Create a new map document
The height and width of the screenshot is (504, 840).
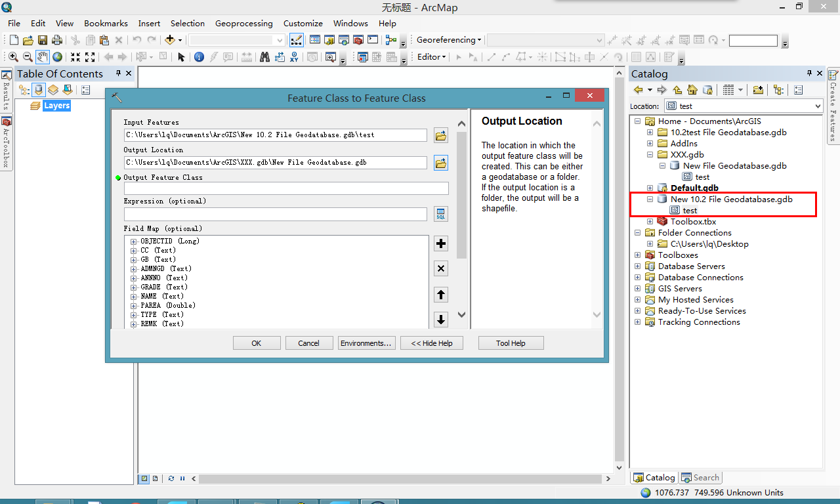coord(13,40)
